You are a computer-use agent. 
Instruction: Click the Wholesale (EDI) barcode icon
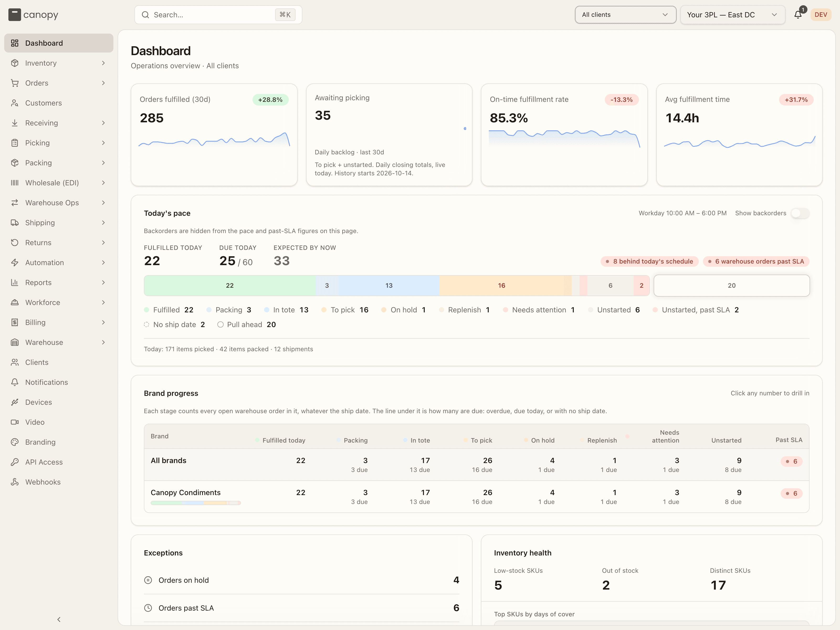coord(15,183)
